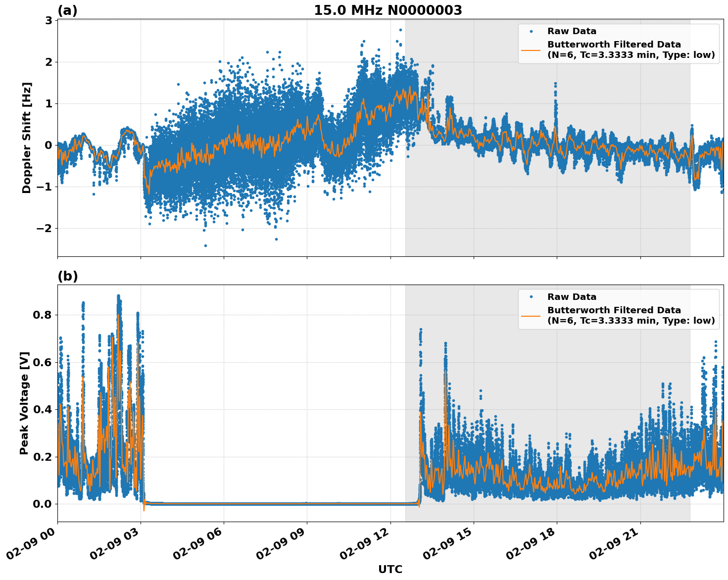Select the "Raw Data" legend text in the top plot
This screenshot has width=728, height=580.
point(572,31)
